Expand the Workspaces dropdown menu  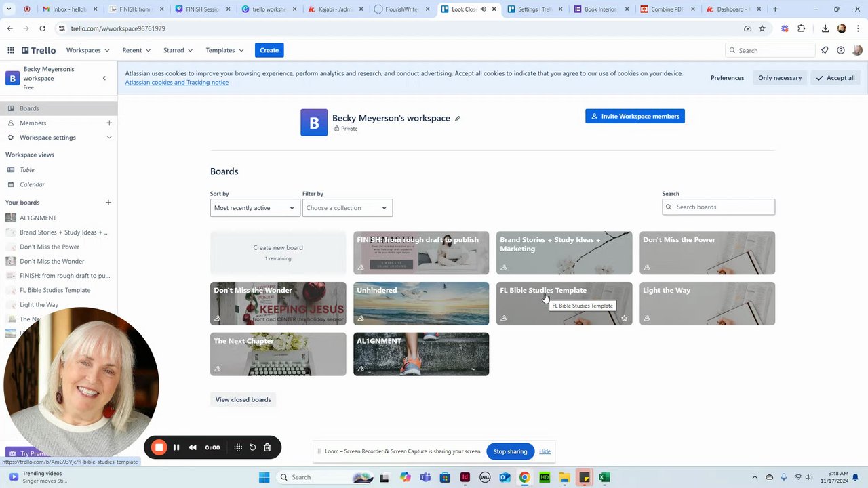pos(87,50)
